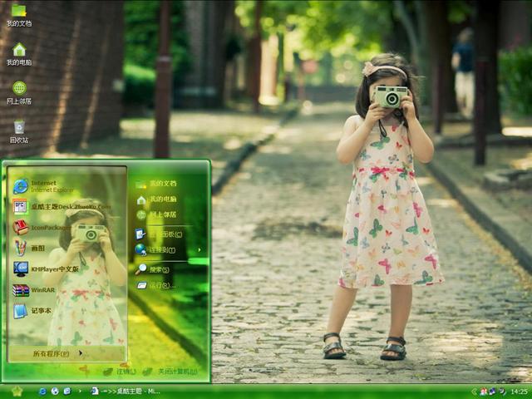Click the Show Desktop quick launch icon
Image resolution: width=532 pixels, height=399 pixels.
click(x=67, y=392)
